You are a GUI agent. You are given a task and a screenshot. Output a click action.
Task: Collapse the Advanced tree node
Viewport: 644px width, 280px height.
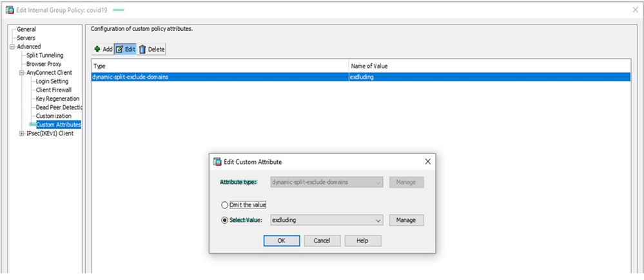point(13,47)
